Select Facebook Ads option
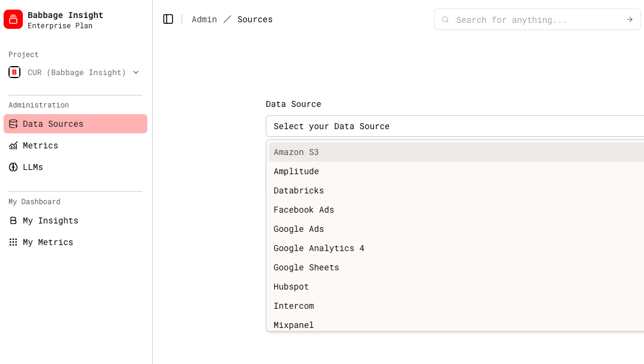This screenshot has width=644, height=364. pyautogui.click(x=456, y=210)
